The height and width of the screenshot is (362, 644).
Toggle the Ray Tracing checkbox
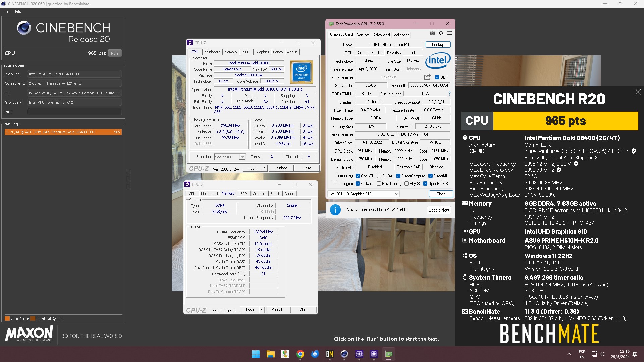coord(379,184)
